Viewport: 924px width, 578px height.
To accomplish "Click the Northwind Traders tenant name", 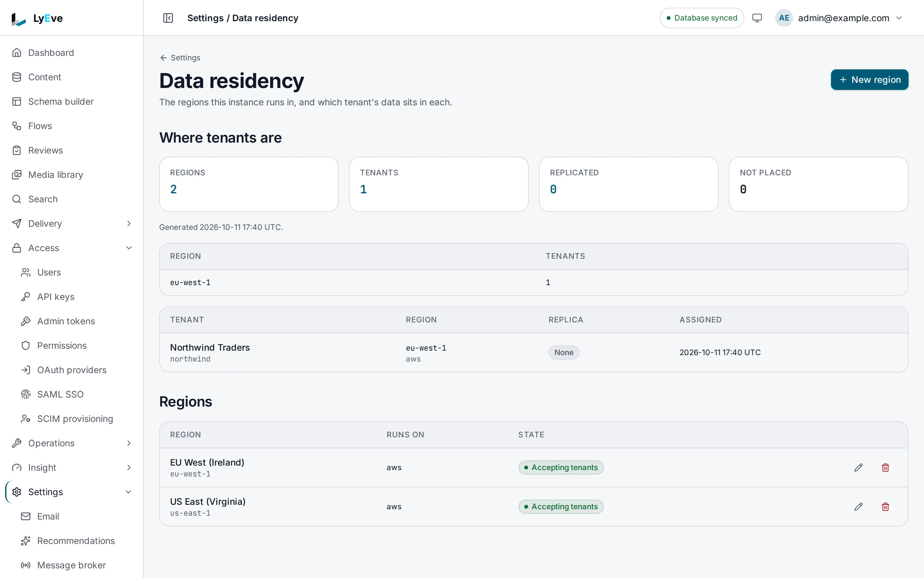I will [x=210, y=347].
